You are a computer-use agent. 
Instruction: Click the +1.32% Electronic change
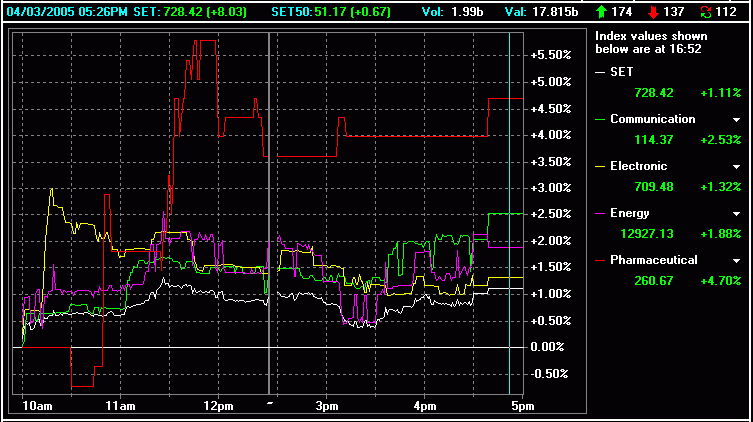tap(721, 187)
